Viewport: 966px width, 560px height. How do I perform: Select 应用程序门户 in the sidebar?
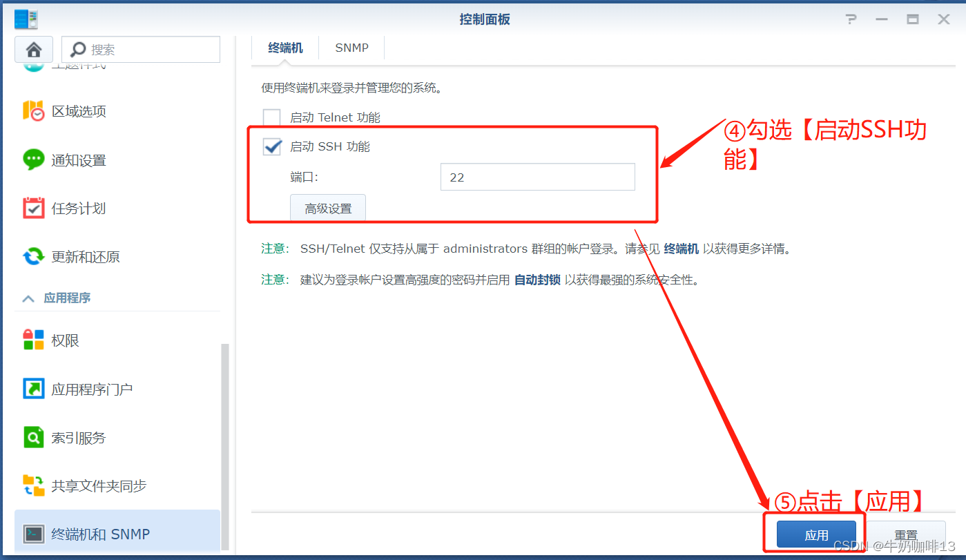tap(117, 389)
